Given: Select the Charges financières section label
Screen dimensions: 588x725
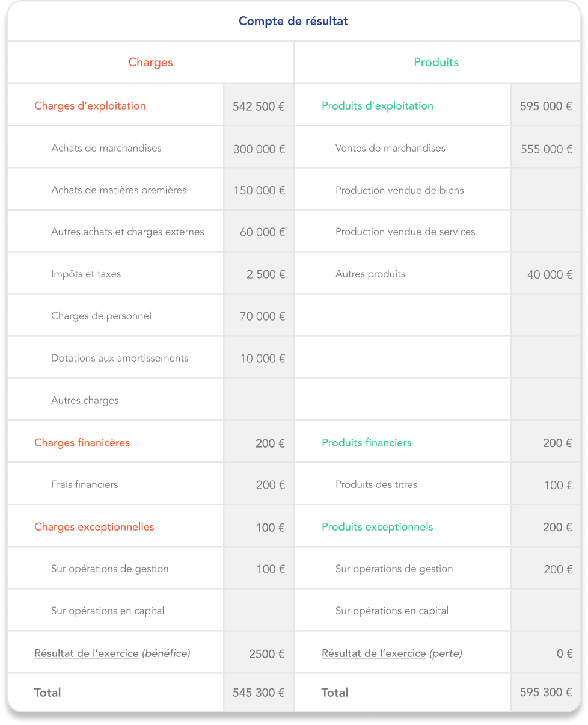Looking at the screenshot, I should tap(82, 443).
